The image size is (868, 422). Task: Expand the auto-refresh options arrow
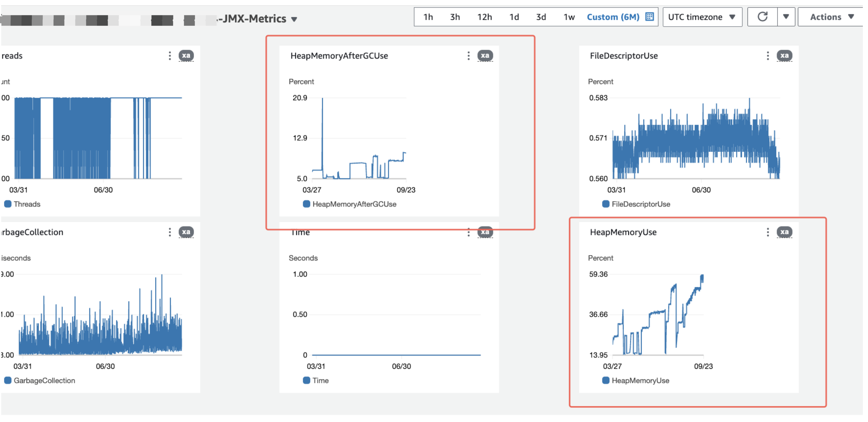[786, 17]
